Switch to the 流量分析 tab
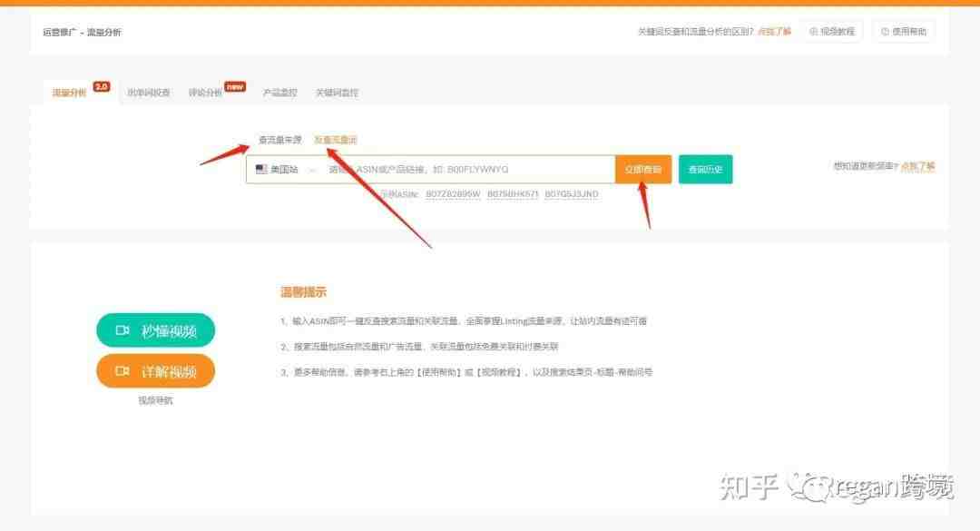The height and width of the screenshot is (531, 980). coord(69,93)
